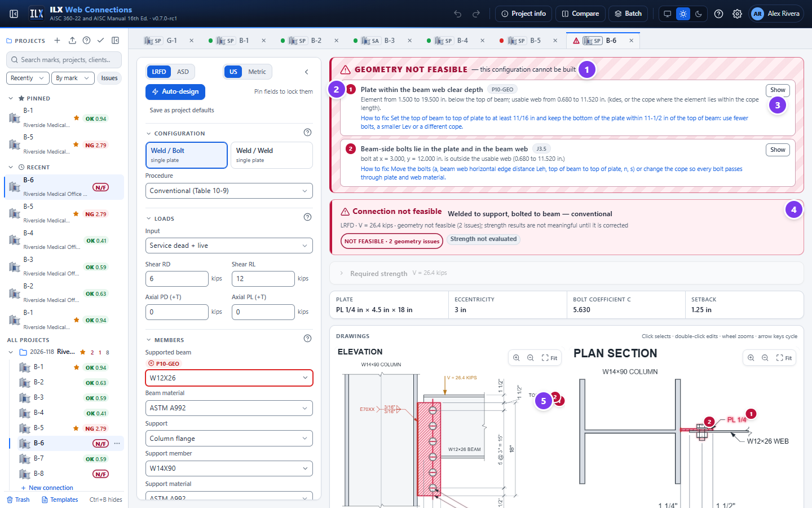Open the G-1 tab
The height and width of the screenshot is (508, 812).
[x=167, y=41]
